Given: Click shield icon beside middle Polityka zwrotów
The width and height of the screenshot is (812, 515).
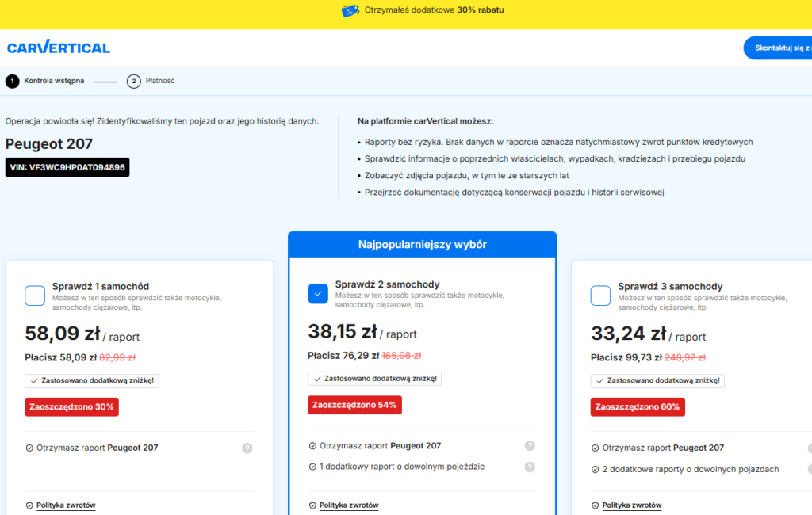Looking at the screenshot, I should tap(312, 505).
